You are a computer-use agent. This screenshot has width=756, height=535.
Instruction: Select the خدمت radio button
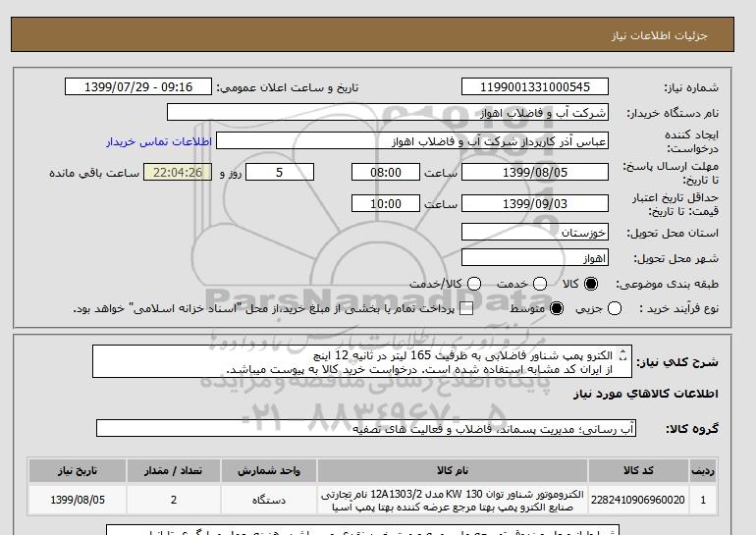(540, 284)
